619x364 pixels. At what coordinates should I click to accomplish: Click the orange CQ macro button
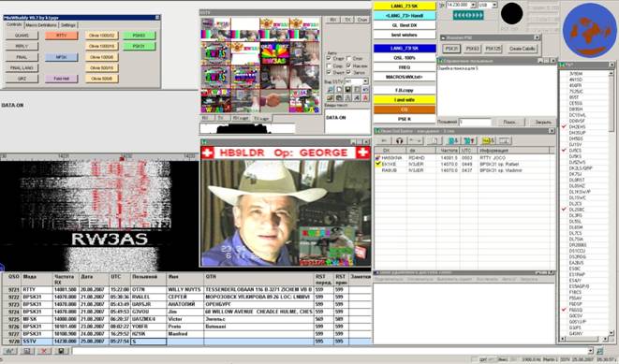(x=405, y=109)
